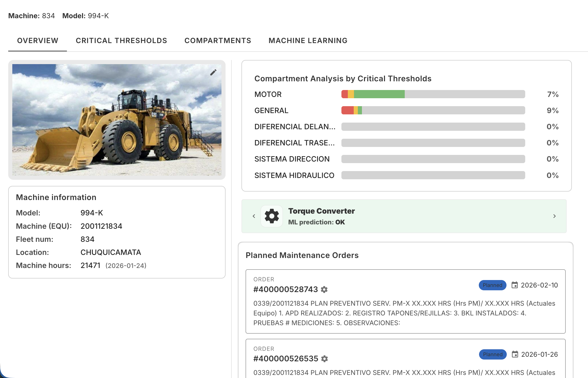Go back using left chevron on Torque Converter card
Screen dimensions: 588x378
(x=254, y=216)
